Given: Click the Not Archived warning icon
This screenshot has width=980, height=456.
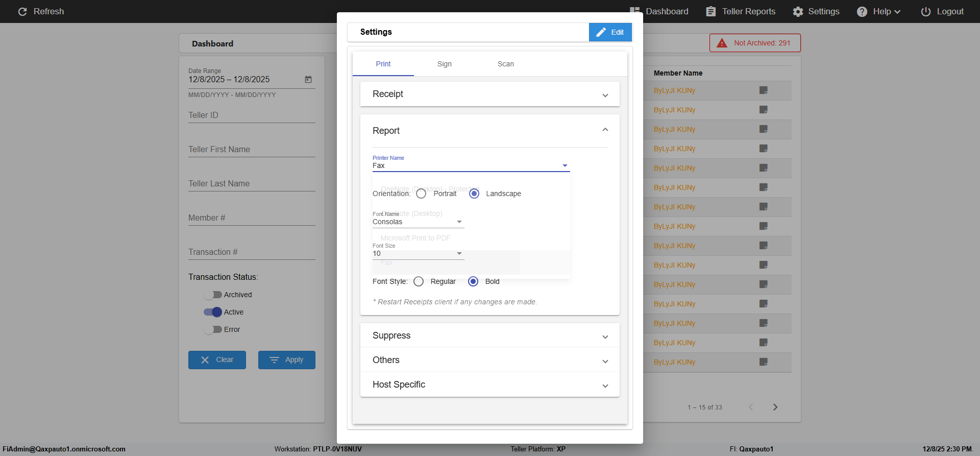Looking at the screenshot, I should click(x=722, y=43).
